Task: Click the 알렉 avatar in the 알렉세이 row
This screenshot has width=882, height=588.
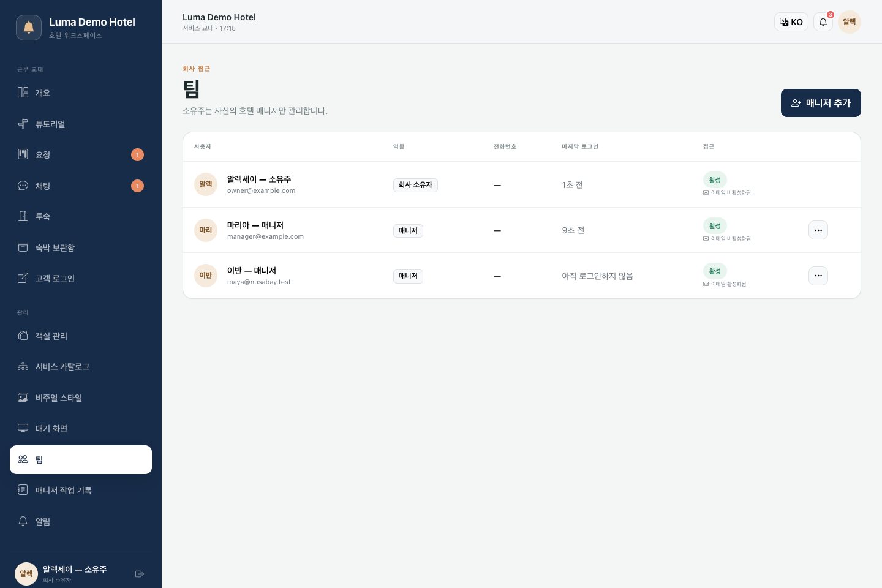Action: [x=206, y=184]
